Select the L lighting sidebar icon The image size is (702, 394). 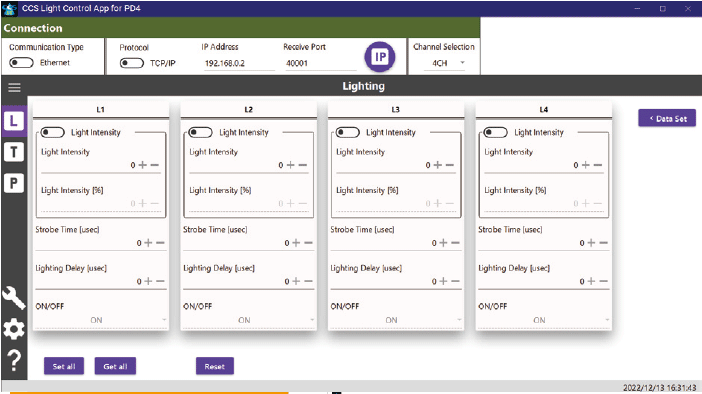point(14,121)
